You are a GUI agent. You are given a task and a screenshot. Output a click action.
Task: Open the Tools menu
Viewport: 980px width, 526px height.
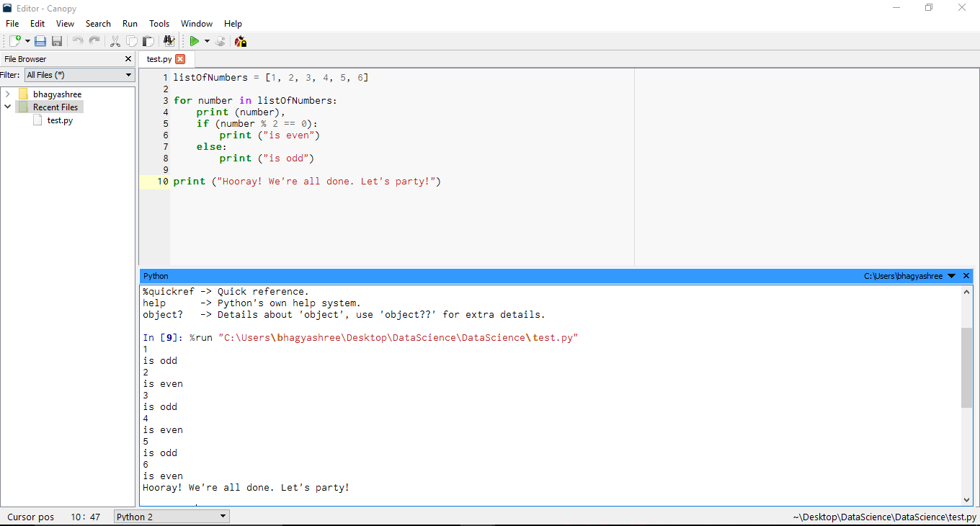(x=159, y=24)
